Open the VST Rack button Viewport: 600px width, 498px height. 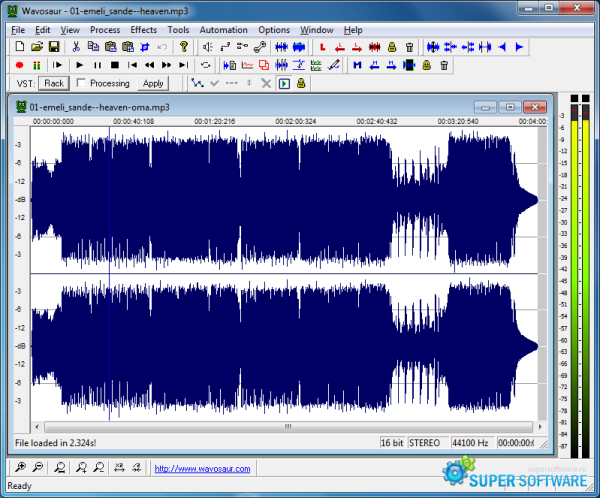click(x=54, y=83)
